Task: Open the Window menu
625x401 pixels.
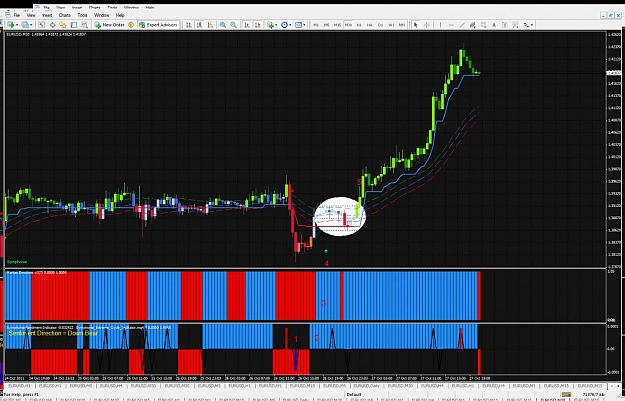Action: click(101, 15)
